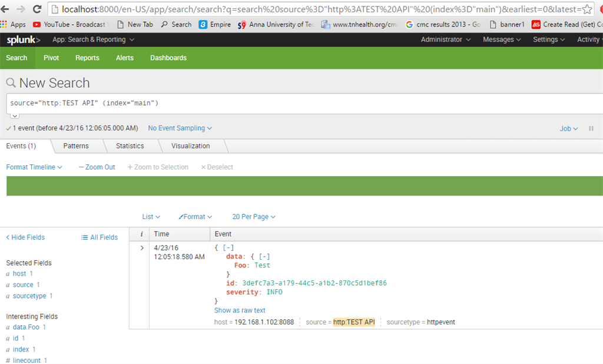Switch to the Visualization tab

coord(191,146)
